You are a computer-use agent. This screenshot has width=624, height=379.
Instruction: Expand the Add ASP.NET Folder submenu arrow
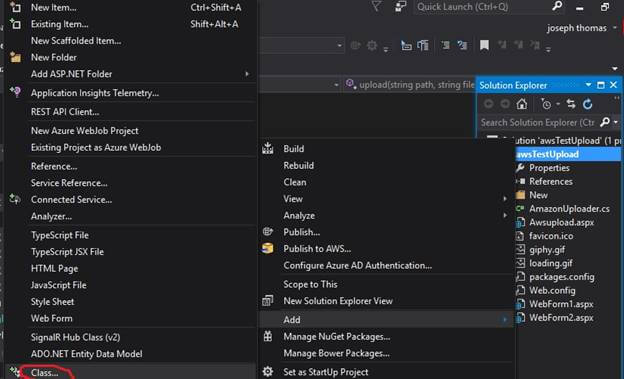[x=247, y=74]
